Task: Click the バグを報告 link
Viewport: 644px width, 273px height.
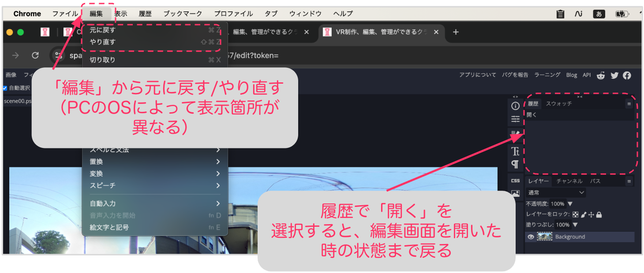Action: [x=515, y=75]
